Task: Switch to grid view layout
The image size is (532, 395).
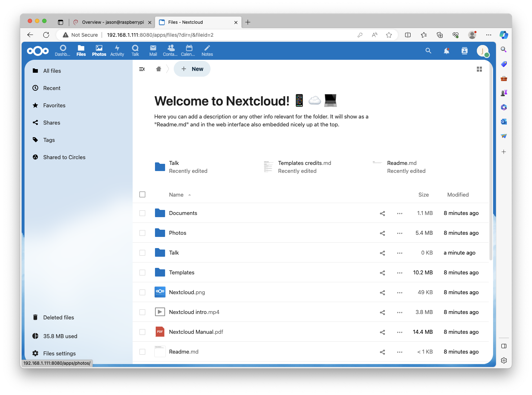Action: (479, 69)
